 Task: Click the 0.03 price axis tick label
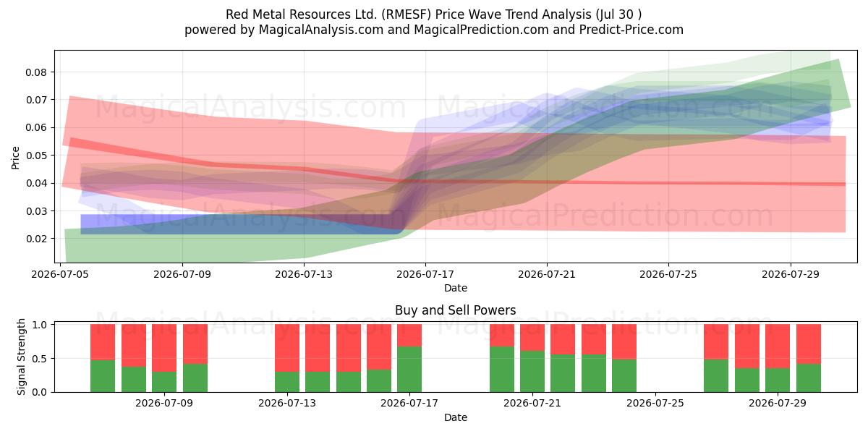[37, 211]
